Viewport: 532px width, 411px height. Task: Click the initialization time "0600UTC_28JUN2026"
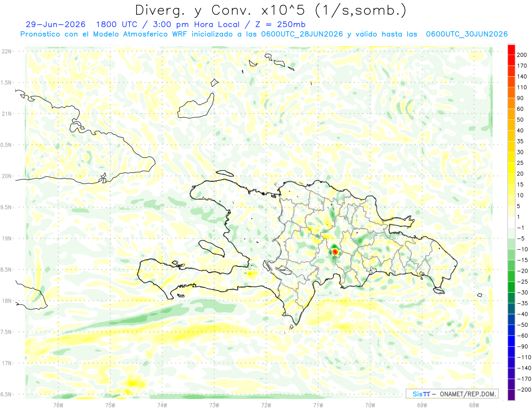301,34
